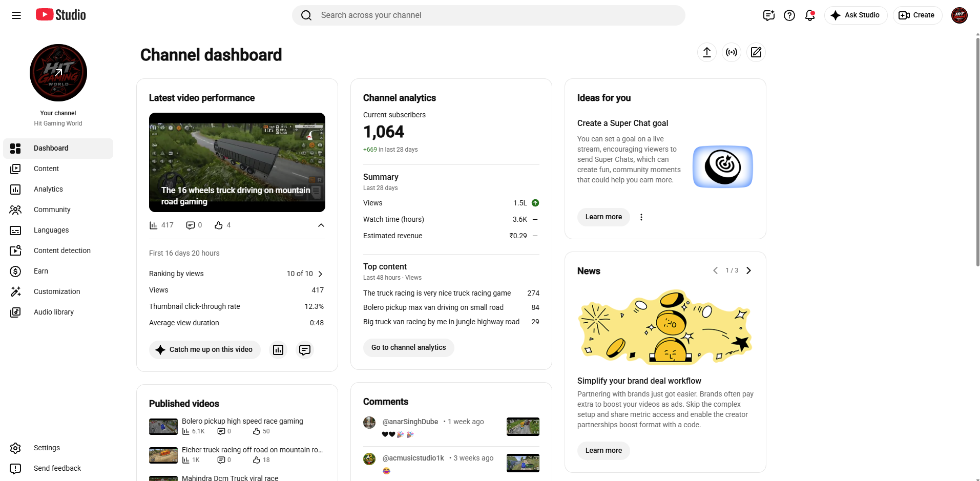Open Settings in sidebar
980x481 pixels.
[58, 448]
